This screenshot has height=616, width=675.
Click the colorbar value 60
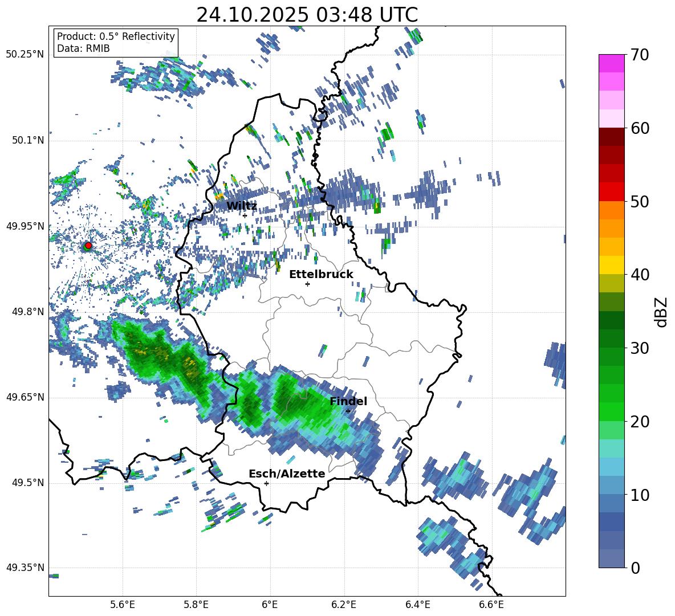[640, 128]
